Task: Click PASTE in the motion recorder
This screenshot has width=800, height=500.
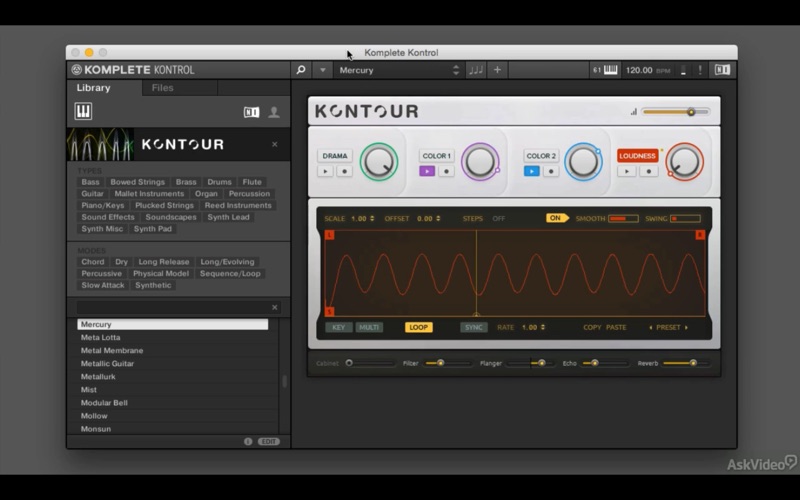Action: point(616,328)
